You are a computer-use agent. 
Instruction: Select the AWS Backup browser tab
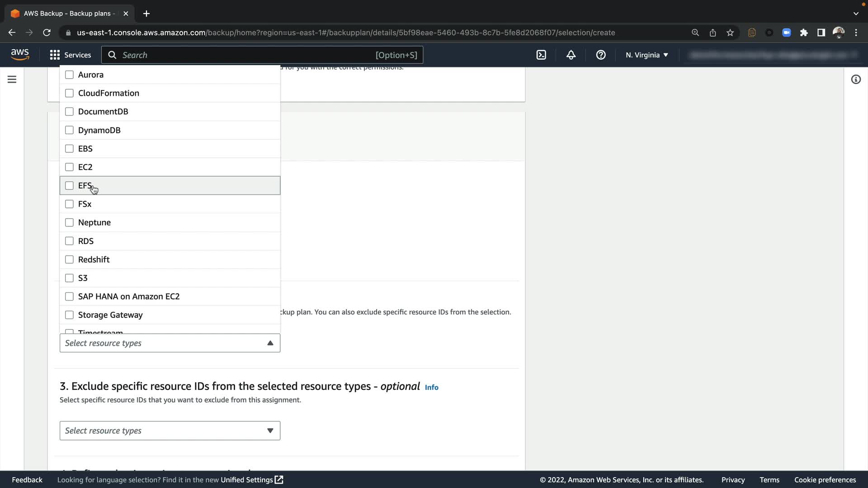68,14
